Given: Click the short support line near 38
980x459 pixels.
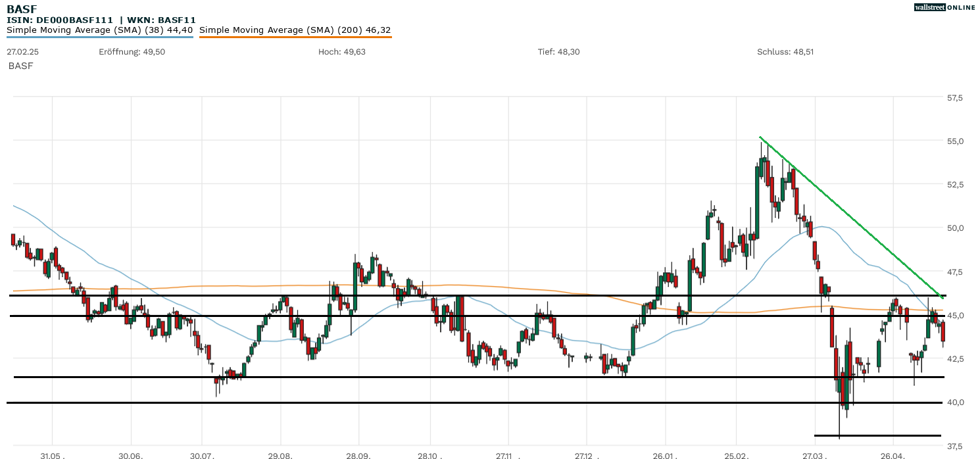Looking at the screenshot, I should (877, 435).
